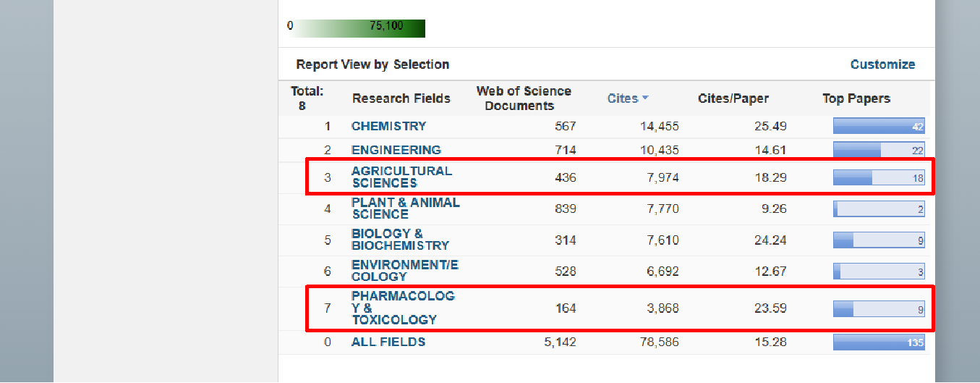Image resolution: width=980 pixels, height=383 pixels.
Task: Select PHARMACOLOGY & TOXICOLOGY link
Action: tap(403, 308)
